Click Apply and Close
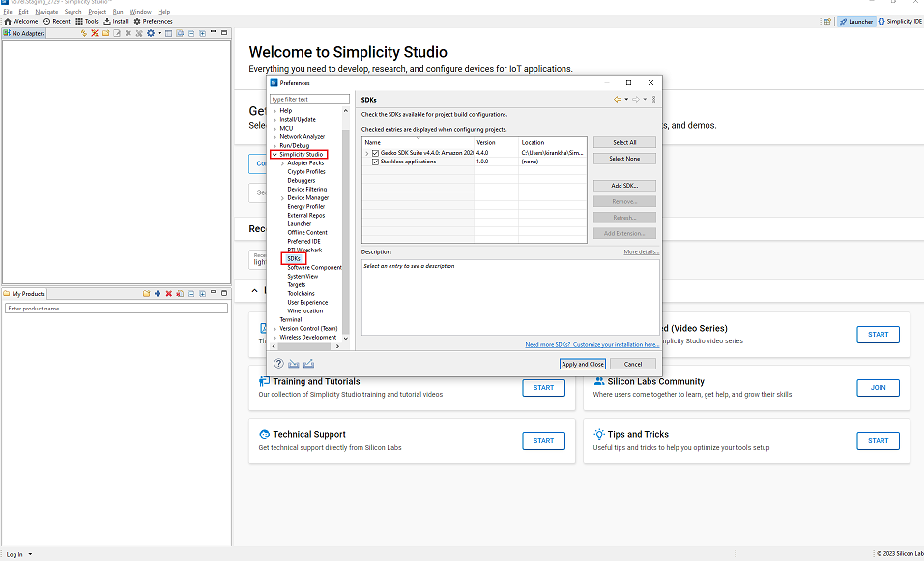This screenshot has height=561, width=924. click(x=582, y=364)
